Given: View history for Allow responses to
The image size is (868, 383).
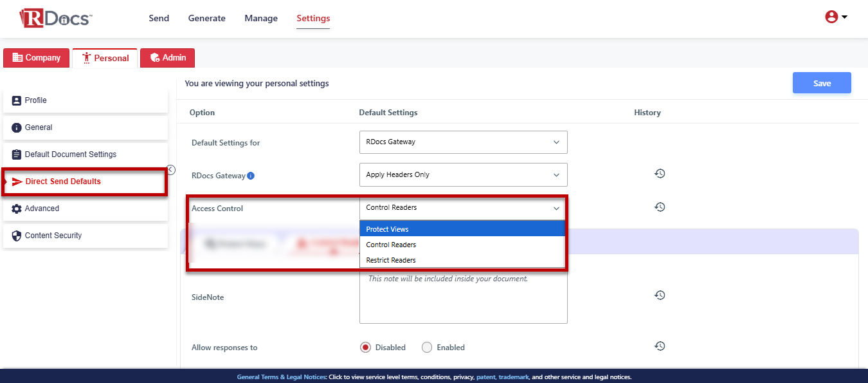Looking at the screenshot, I should 659,346.
